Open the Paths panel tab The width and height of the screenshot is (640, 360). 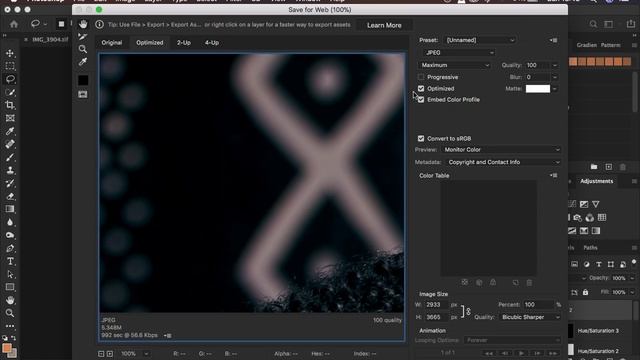590,248
